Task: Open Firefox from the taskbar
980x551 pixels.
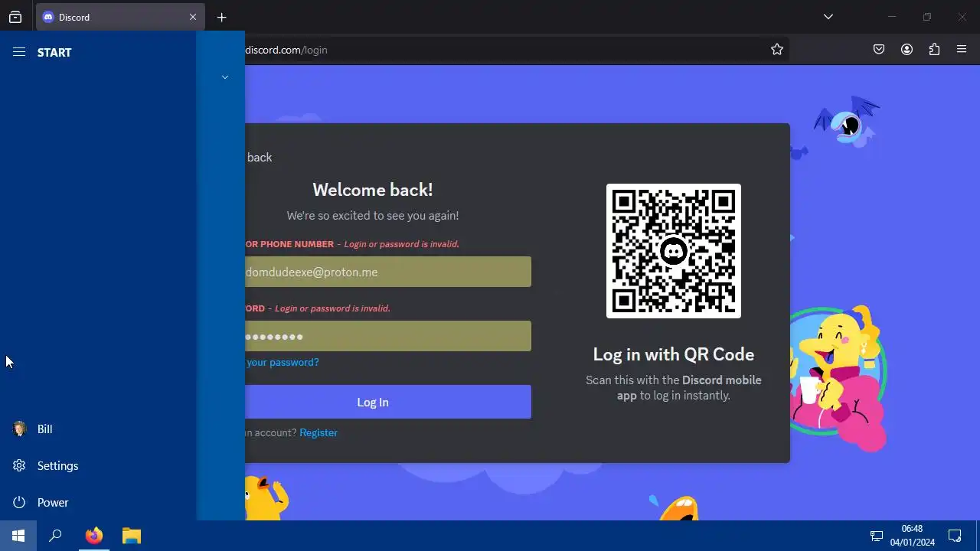Action: coord(94,536)
